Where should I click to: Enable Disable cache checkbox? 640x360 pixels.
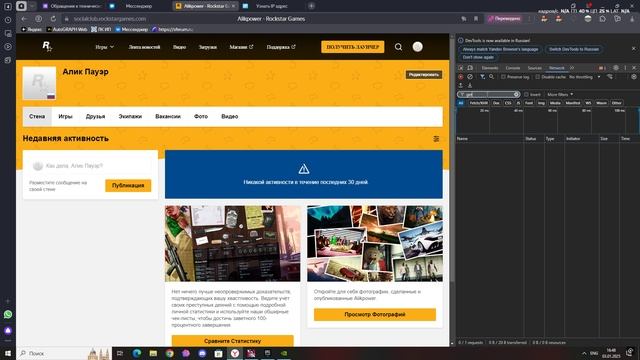click(x=538, y=77)
